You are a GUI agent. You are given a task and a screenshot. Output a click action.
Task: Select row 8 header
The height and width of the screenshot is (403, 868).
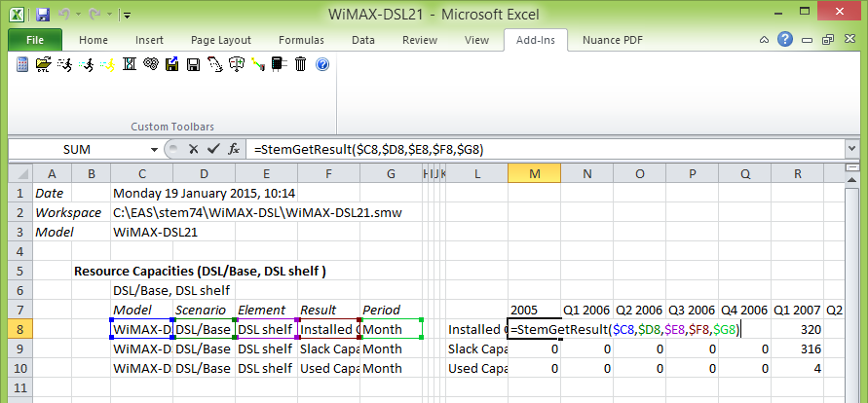pos(20,329)
